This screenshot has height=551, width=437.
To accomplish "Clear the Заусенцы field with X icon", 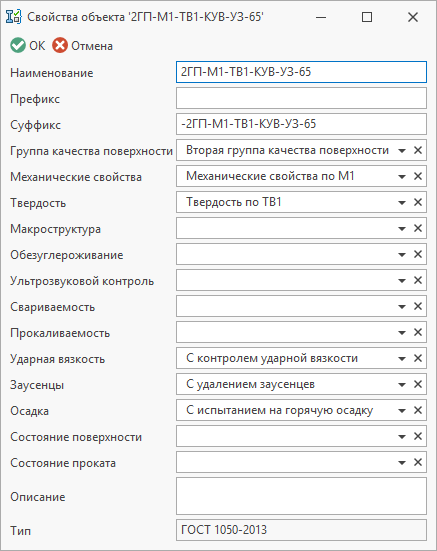I will (418, 384).
